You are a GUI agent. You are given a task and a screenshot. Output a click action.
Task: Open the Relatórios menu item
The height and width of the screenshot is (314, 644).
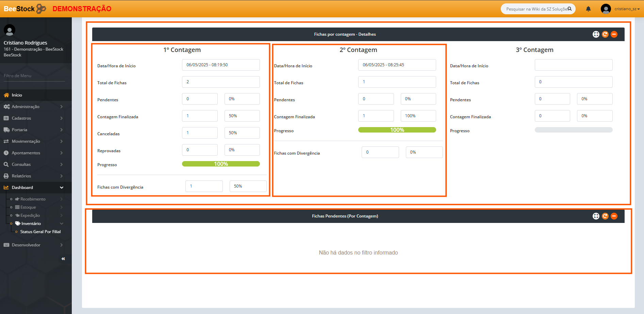[21, 176]
